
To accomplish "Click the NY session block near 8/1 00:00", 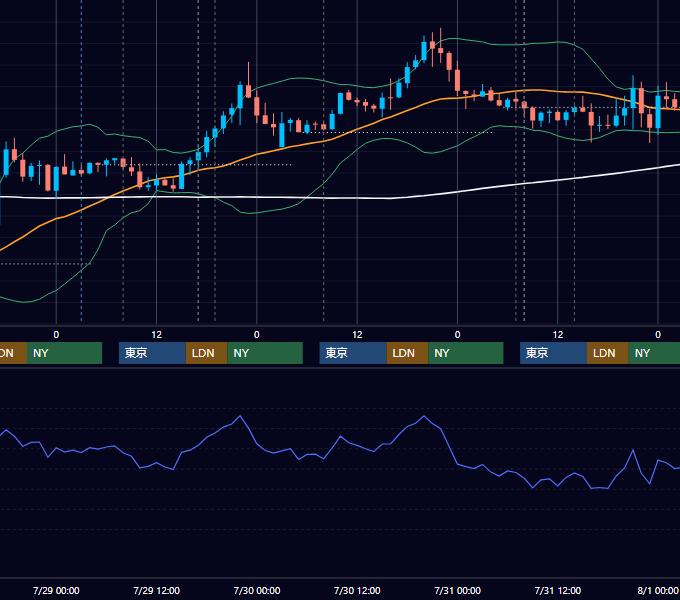I will click(654, 353).
